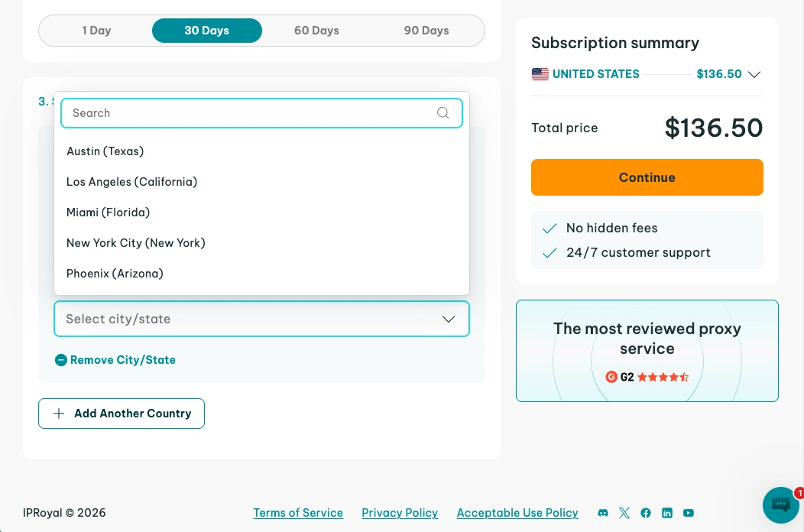The width and height of the screenshot is (804, 532).
Task: Open the X (Twitter) footer icon
Action: click(624, 513)
